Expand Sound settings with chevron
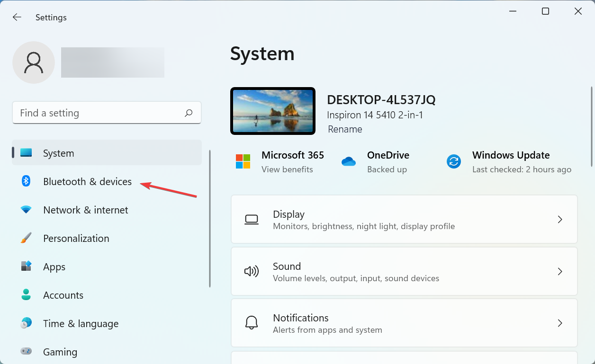The image size is (595, 364). 560,271
